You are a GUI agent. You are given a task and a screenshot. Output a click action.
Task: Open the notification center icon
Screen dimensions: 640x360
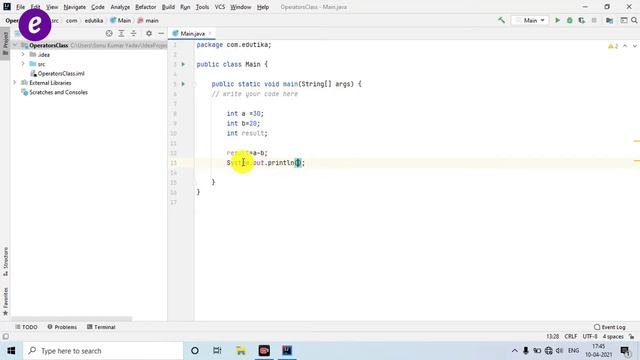625,351
